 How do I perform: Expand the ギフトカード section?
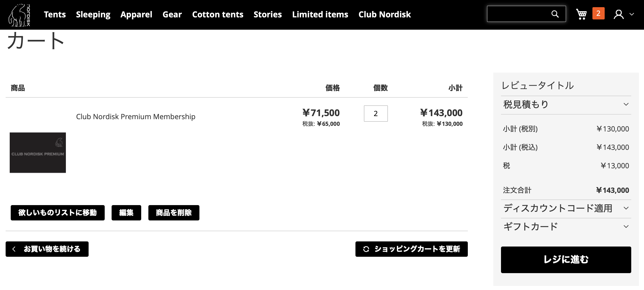click(566, 227)
